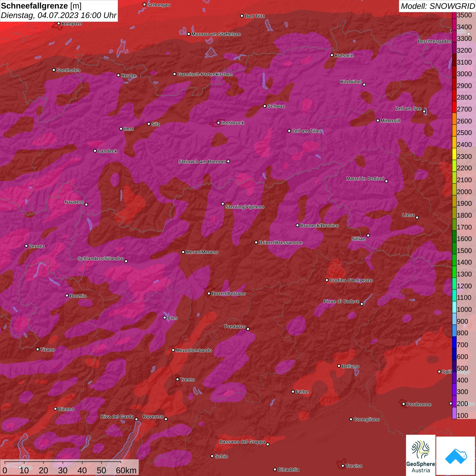Click the Garmisch-Partenkirchen label
This screenshot has width=476, height=476.
pyautogui.click(x=205, y=74)
